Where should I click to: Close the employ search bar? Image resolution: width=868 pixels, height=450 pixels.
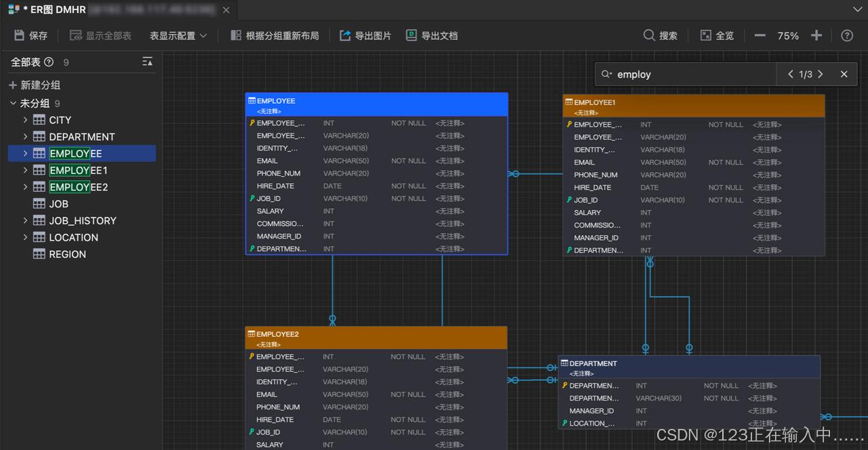(x=843, y=75)
